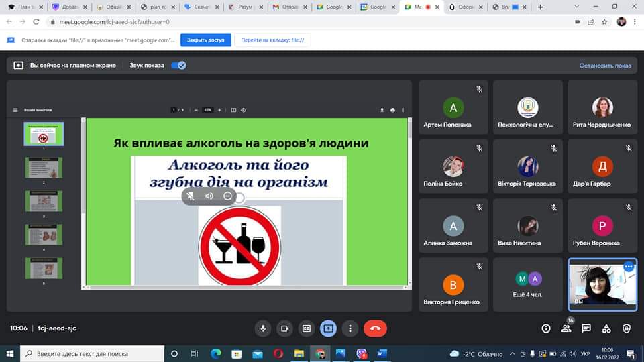Click Перейти на вкладку: file:// button
The image size is (644, 362).
click(272, 40)
